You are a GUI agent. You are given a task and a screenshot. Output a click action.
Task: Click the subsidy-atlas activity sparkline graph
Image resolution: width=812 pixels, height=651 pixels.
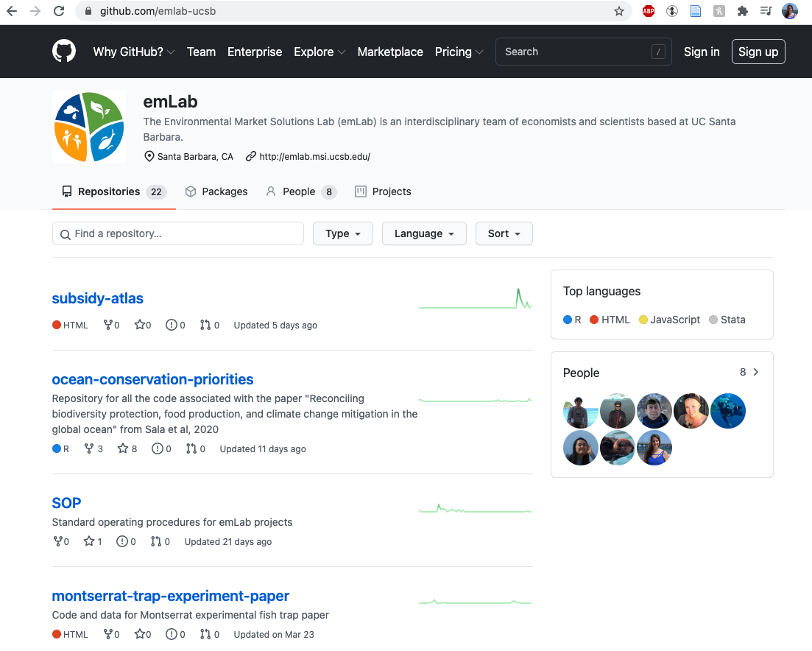click(476, 299)
